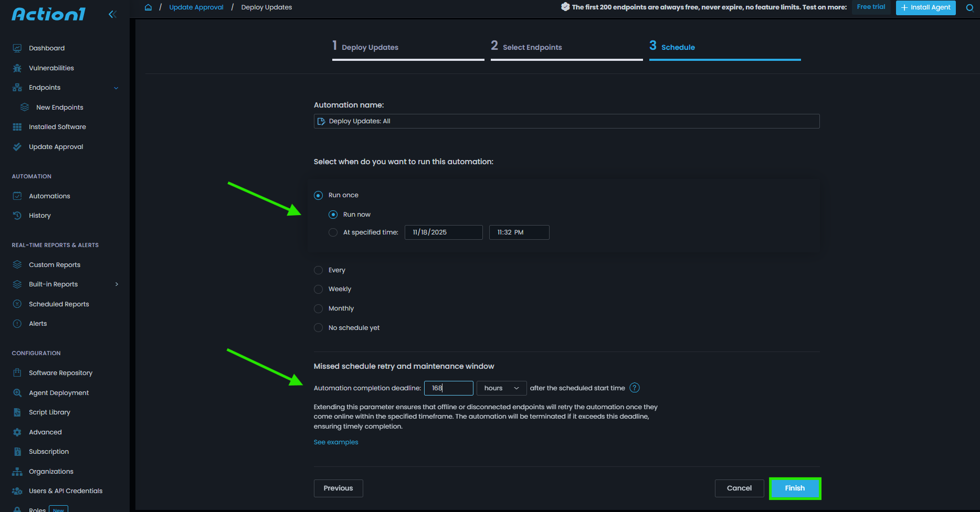Collapse the sidebar with double-chevron icon
Viewport: 980px width, 512px height.
click(x=112, y=14)
